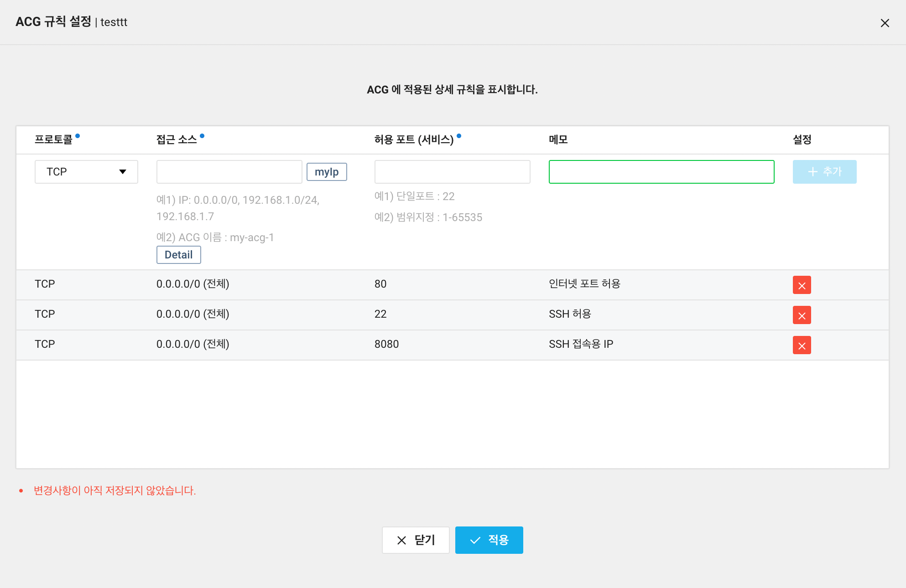
Task: Select the 22 port cell
Action: [380, 314]
